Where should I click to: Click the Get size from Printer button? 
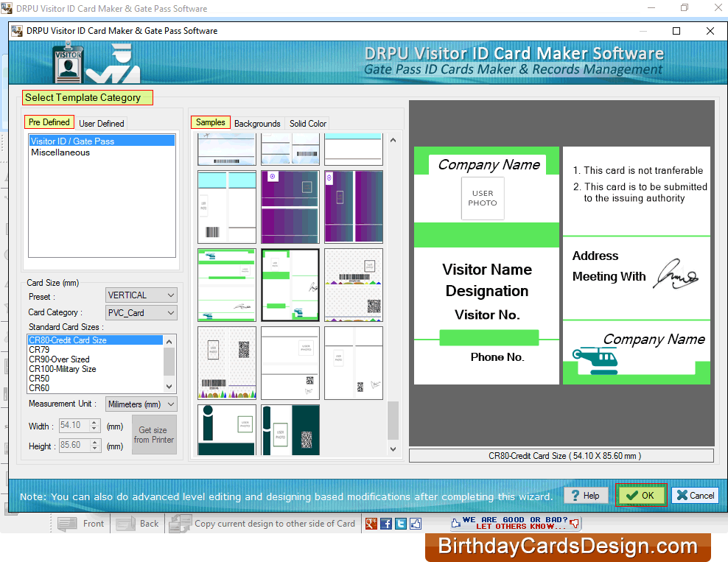click(x=154, y=435)
